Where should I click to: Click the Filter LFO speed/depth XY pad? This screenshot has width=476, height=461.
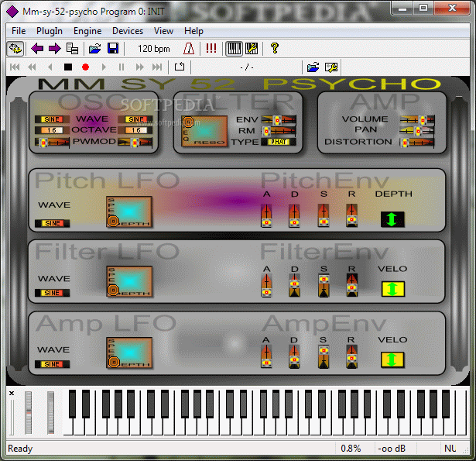tap(129, 281)
